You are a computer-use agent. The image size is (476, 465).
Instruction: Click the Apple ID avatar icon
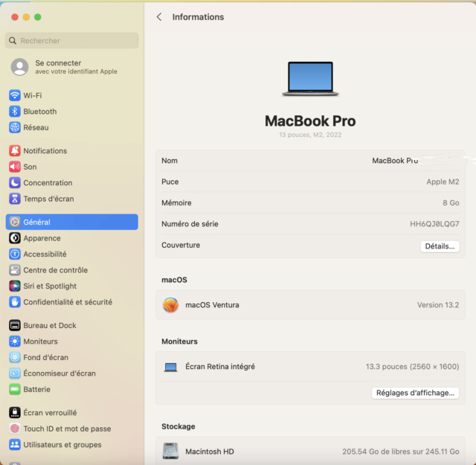[20, 67]
